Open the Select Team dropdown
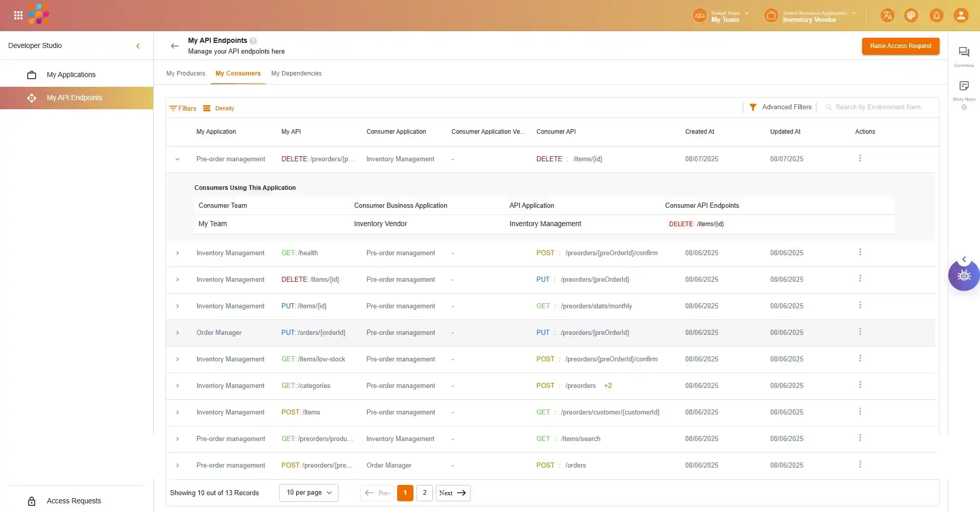Image resolution: width=980 pixels, height=512 pixels. tap(725, 16)
